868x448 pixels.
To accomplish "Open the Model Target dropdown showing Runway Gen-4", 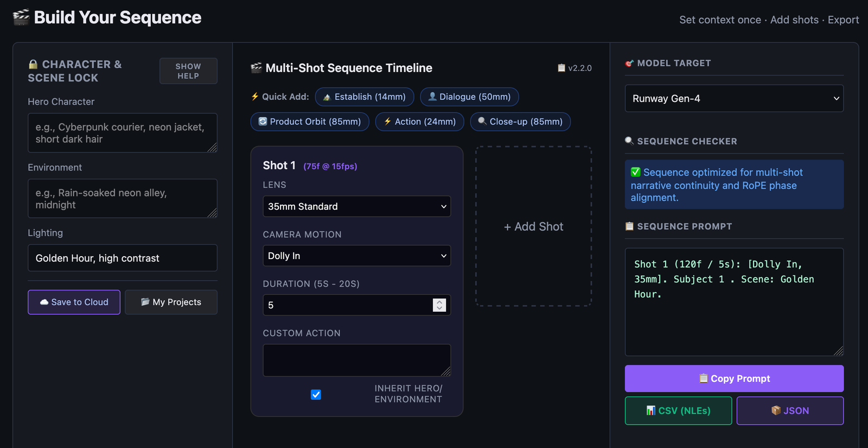I will point(734,98).
